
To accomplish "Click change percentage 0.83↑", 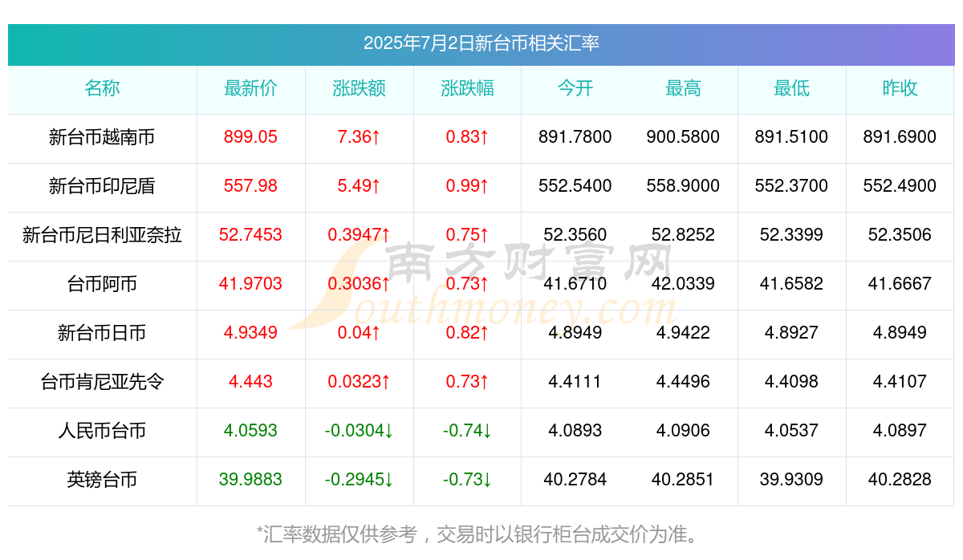I will [x=467, y=137].
